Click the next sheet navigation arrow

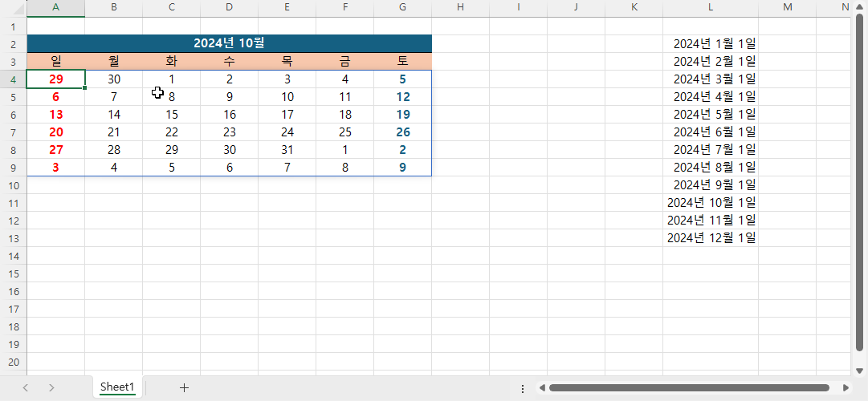51,387
